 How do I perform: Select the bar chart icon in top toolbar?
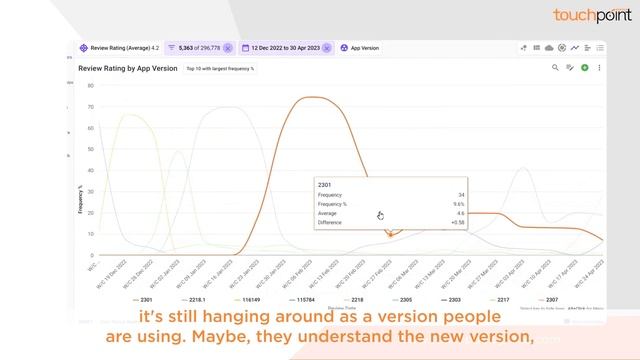[587, 48]
